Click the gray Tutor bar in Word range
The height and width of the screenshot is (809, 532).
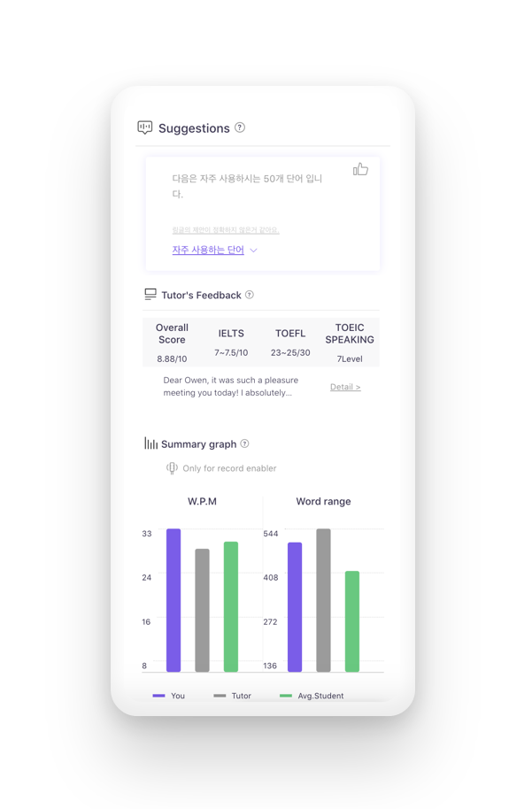[323, 600]
